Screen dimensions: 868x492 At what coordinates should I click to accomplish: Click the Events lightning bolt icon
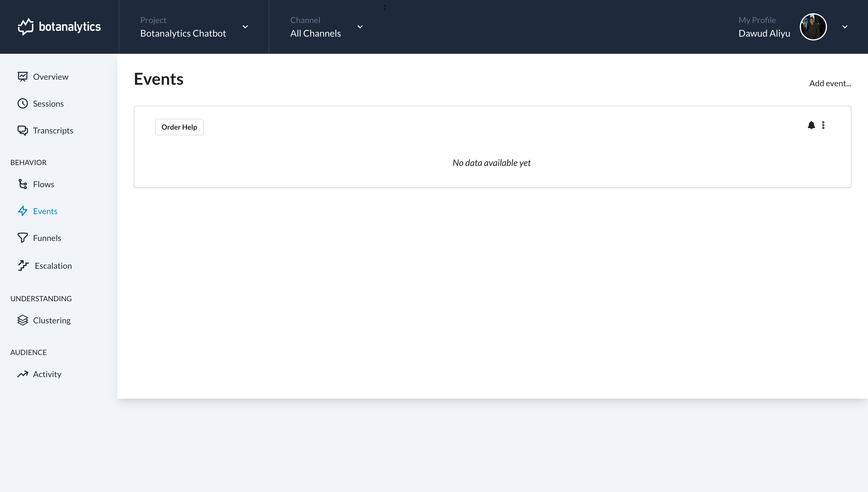[x=22, y=211]
